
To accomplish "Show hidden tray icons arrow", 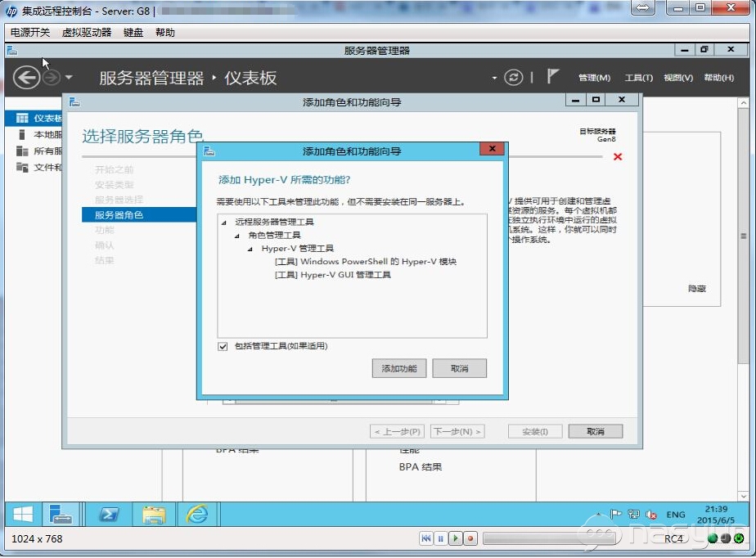I will [599, 514].
